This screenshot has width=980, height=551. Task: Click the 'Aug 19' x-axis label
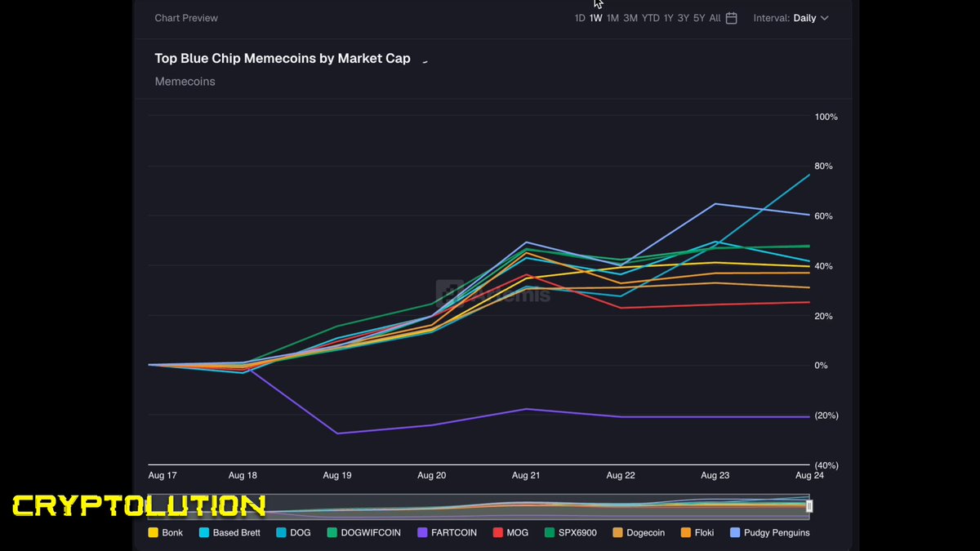click(x=337, y=475)
